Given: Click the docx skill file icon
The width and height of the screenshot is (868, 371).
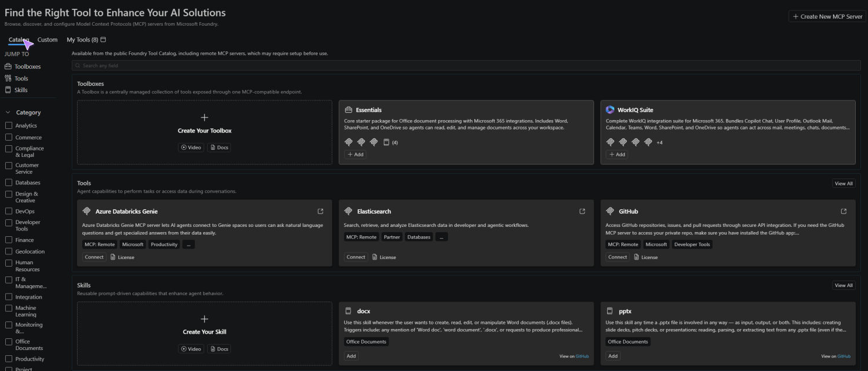Looking at the screenshot, I should [x=348, y=311].
